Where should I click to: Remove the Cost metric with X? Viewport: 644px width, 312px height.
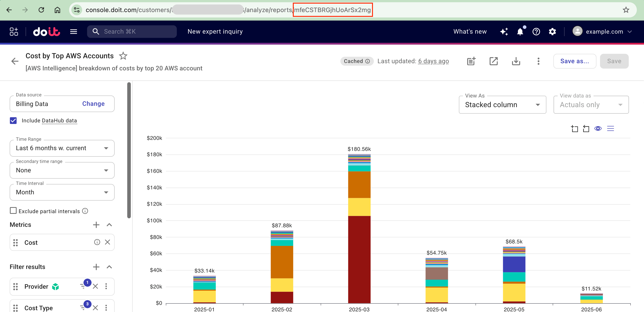(x=107, y=242)
